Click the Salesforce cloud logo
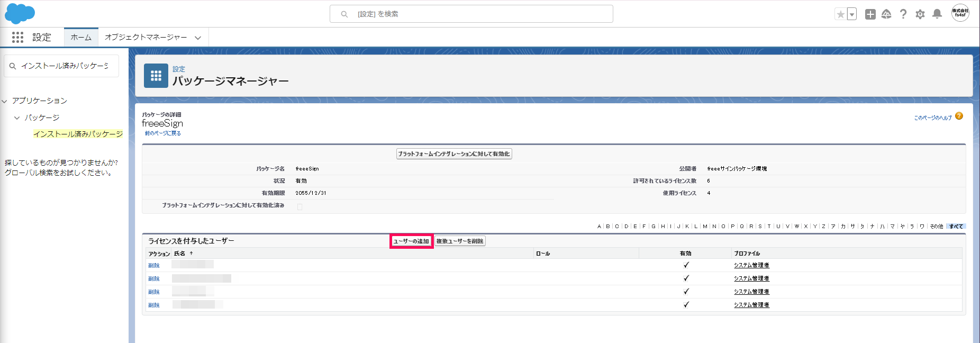Screen dimensions: 980x343 click(x=20, y=14)
